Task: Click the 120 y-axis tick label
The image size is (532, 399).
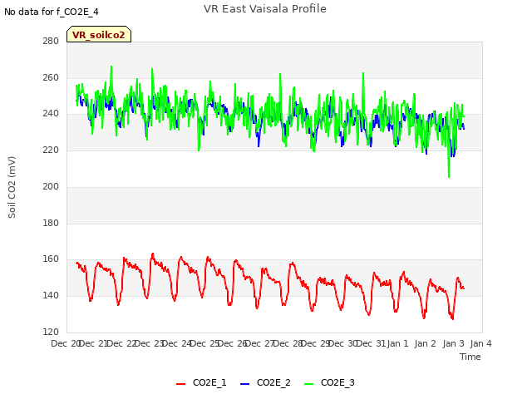Action: (51, 332)
